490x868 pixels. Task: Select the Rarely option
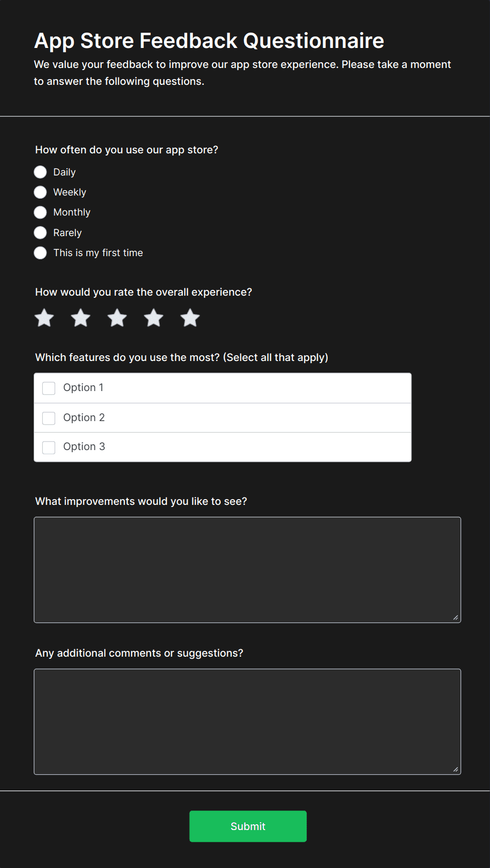click(x=41, y=232)
